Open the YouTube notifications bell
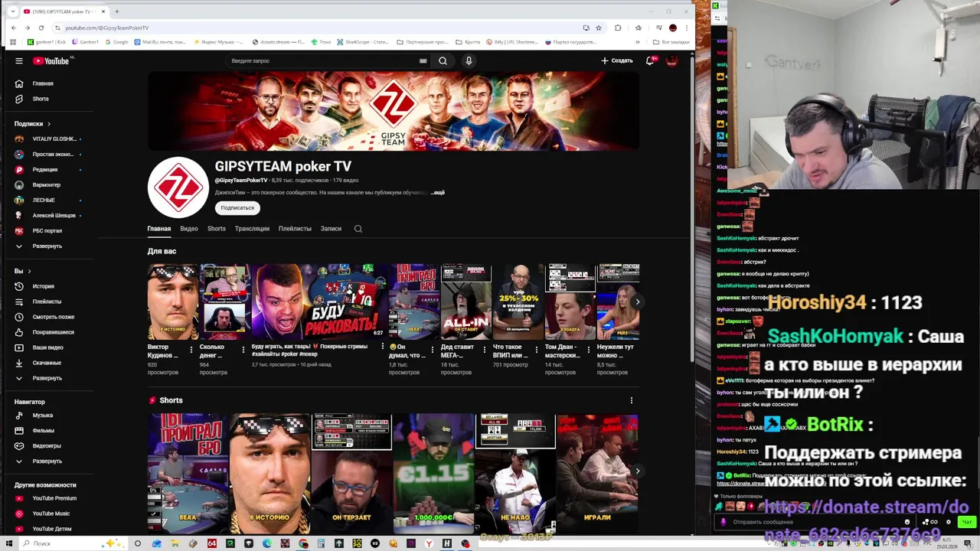980x551 pixels. tap(650, 60)
